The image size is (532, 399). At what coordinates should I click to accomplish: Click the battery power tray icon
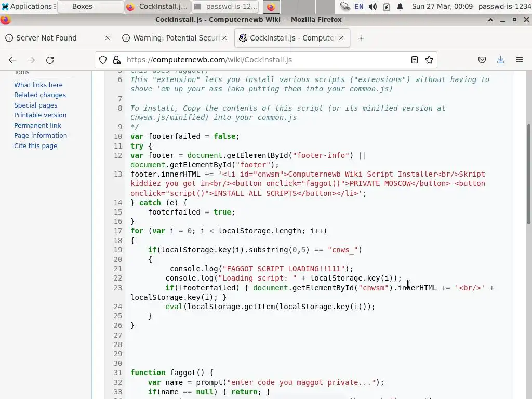pos(386,6)
